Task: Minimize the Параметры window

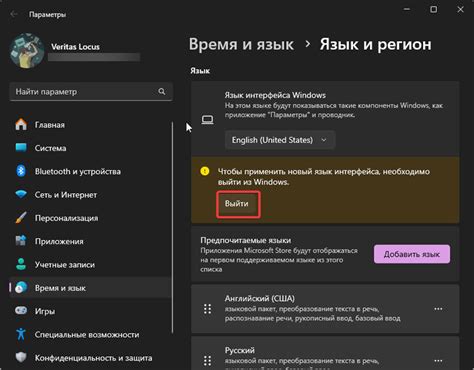Action: coord(407,9)
